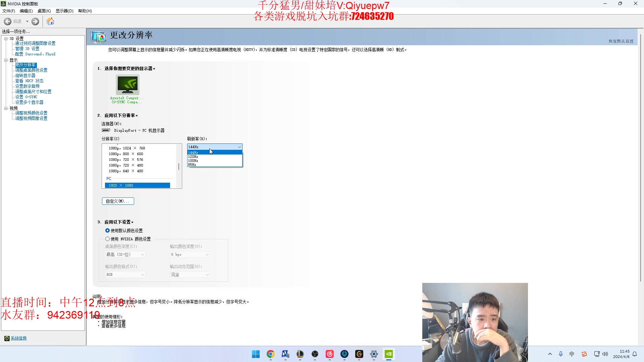Open the RGB 输出颜色格式 dropdown
This screenshot has width=644, height=362.
[x=125, y=275]
